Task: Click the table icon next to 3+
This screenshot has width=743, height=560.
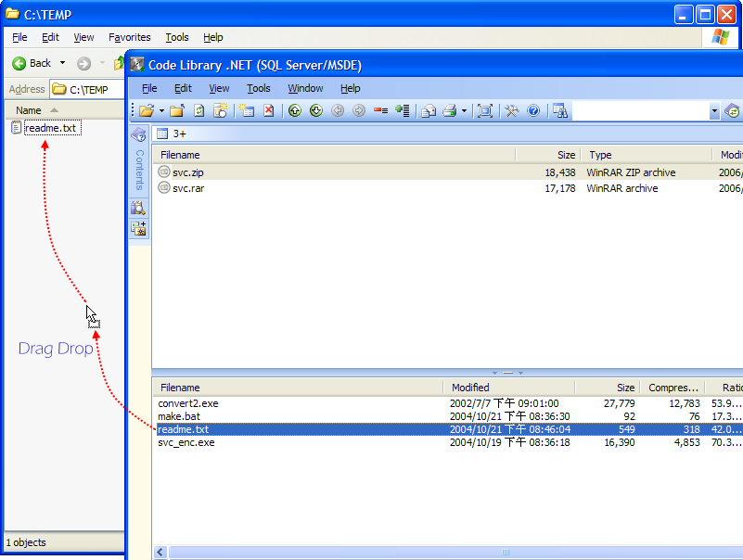Action: pos(162,134)
